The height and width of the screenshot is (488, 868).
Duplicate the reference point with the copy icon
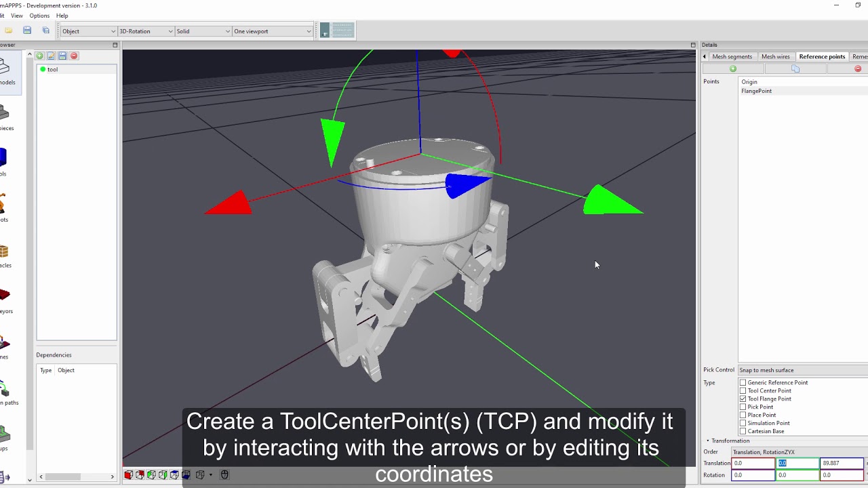point(795,69)
